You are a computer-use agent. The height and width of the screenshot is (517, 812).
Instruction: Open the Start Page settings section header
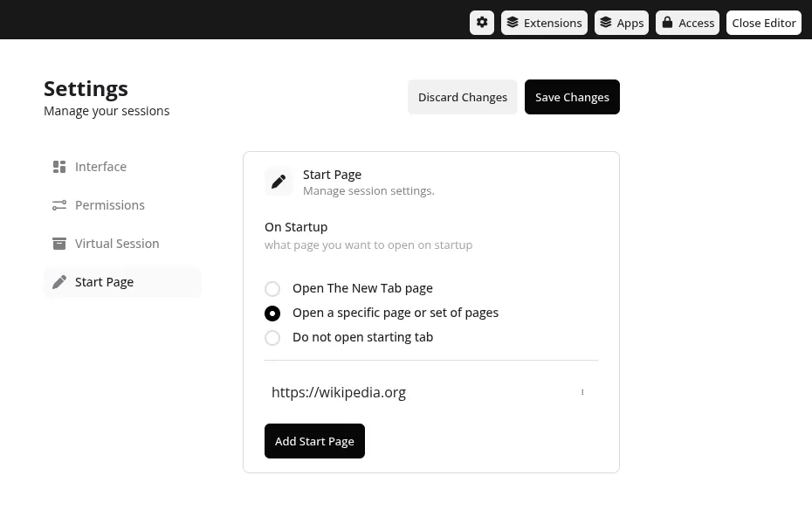332,174
